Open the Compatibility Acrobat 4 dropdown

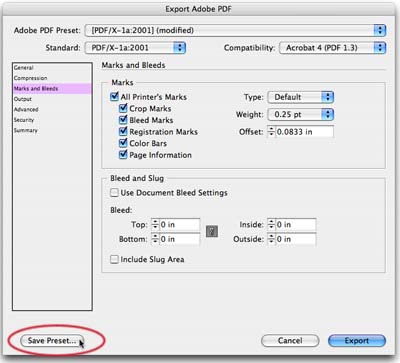click(x=332, y=48)
